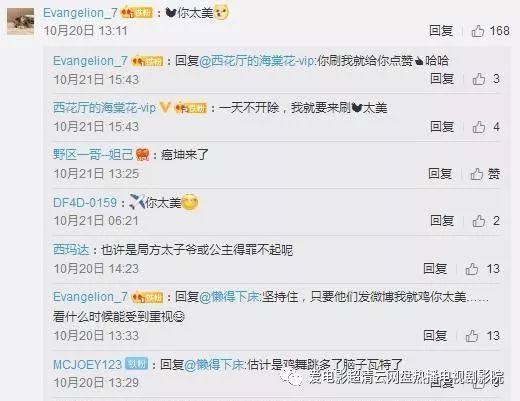Image resolution: width=520 pixels, height=401 pixels.
Task: Open user profile of 野区一哥-妲己
Action: pyautogui.click(x=93, y=155)
